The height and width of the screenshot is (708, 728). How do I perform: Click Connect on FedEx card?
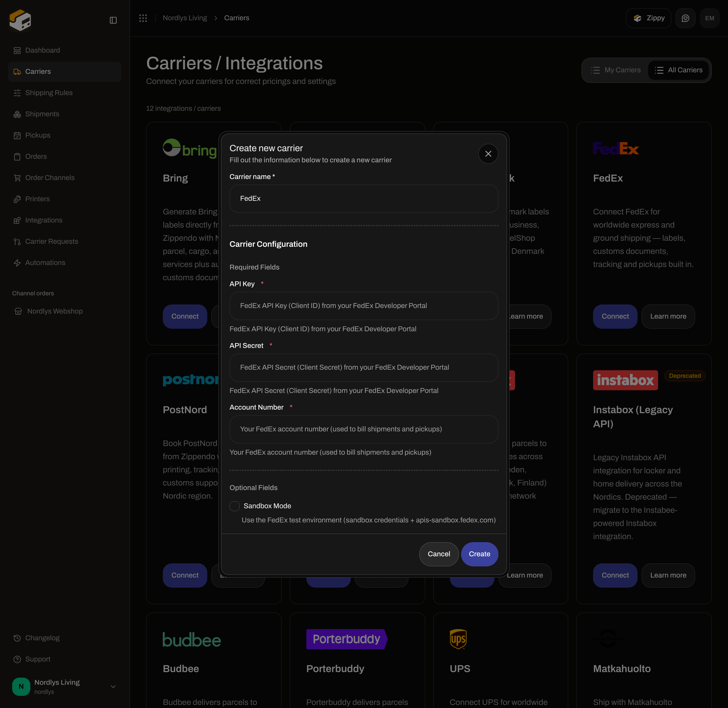click(615, 316)
